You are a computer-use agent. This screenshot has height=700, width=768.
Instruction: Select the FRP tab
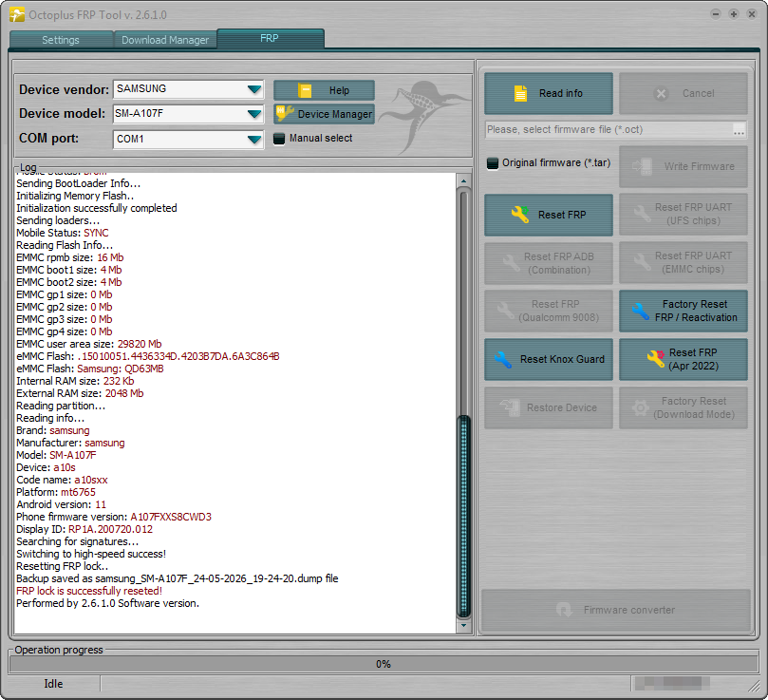point(270,38)
